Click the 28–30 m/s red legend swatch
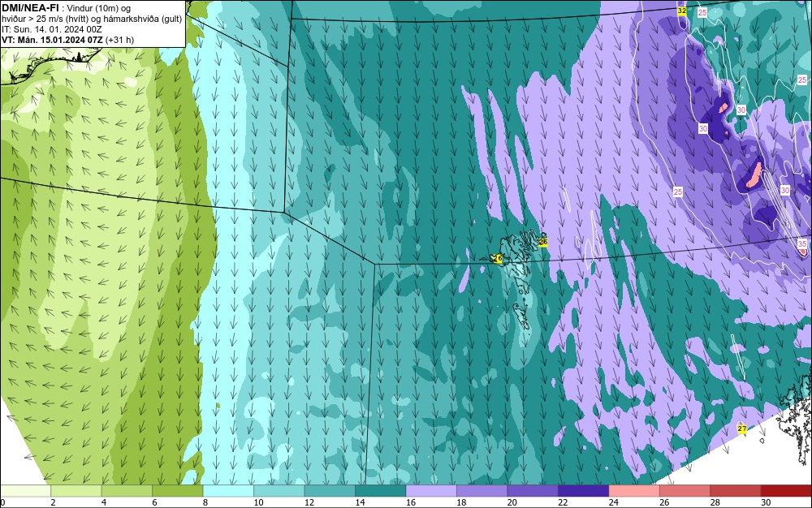Screen dimensions: 812x508 coord(736,491)
